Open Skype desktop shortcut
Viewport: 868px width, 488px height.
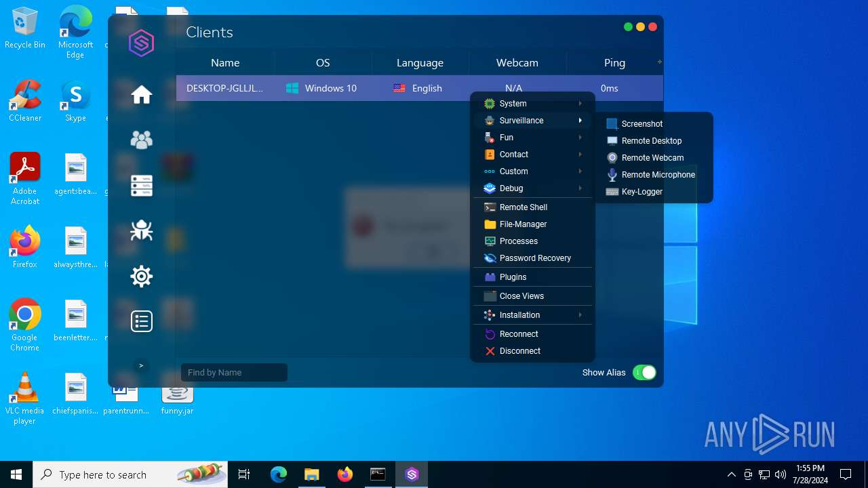75,101
